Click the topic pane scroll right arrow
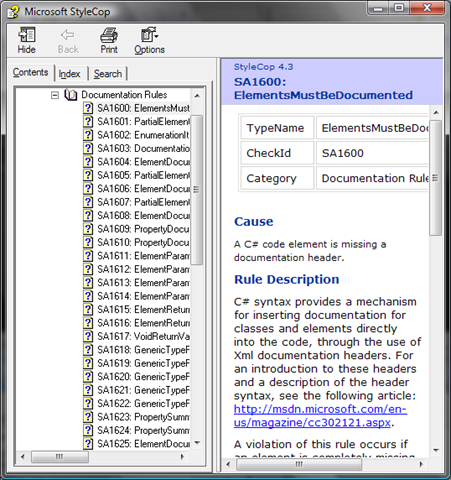This screenshot has height=480, width=451. pos(421,464)
